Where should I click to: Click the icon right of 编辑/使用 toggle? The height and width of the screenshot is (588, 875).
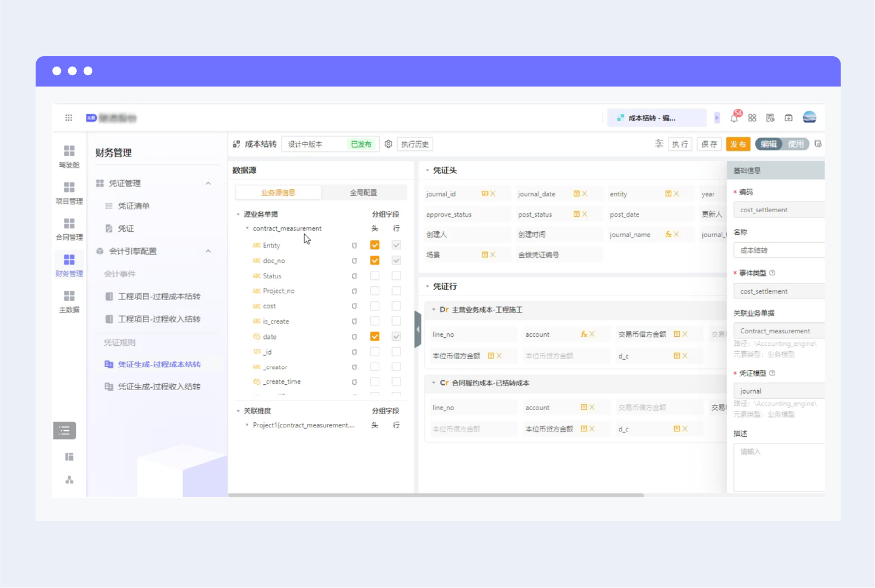(x=818, y=144)
